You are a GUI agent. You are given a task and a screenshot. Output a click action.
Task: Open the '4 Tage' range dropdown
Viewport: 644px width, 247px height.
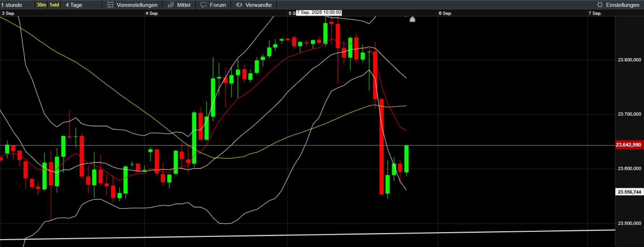tap(81, 5)
